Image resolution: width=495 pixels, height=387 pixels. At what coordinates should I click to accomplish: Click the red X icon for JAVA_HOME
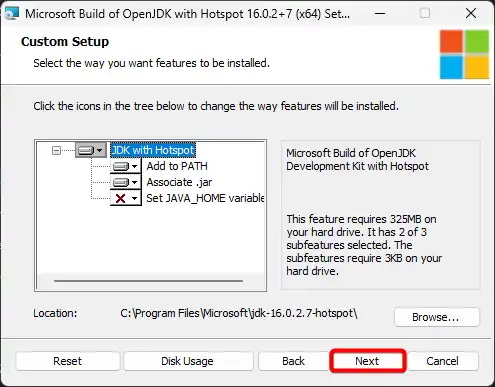(120, 199)
